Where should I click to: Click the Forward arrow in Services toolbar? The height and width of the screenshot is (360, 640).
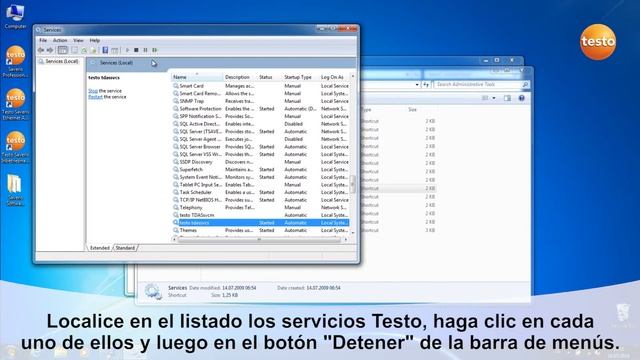click(50, 50)
